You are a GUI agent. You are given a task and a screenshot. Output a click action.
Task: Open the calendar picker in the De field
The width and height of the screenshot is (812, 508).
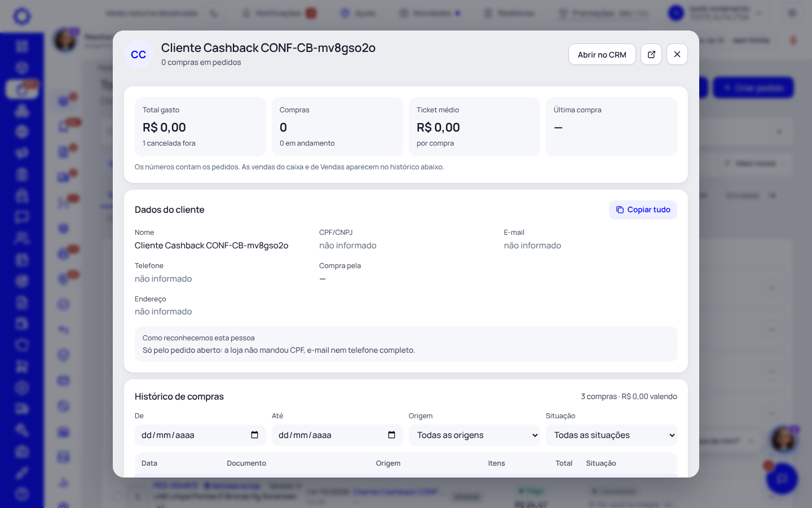tap(254, 435)
